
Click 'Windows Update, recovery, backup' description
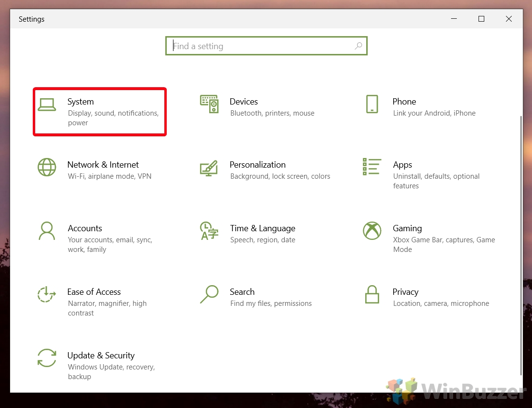click(111, 372)
